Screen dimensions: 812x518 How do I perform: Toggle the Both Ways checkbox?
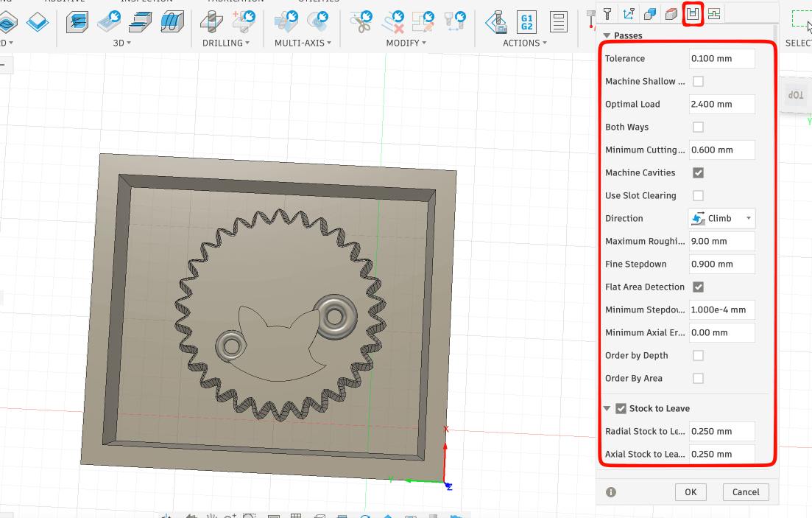pyautogui.click(x=698, y=127)
